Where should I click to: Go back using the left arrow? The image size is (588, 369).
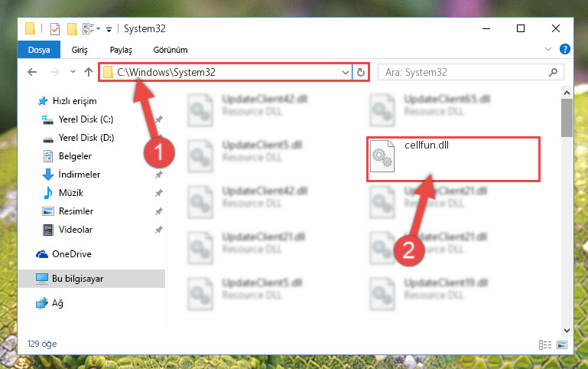point(33,72)
